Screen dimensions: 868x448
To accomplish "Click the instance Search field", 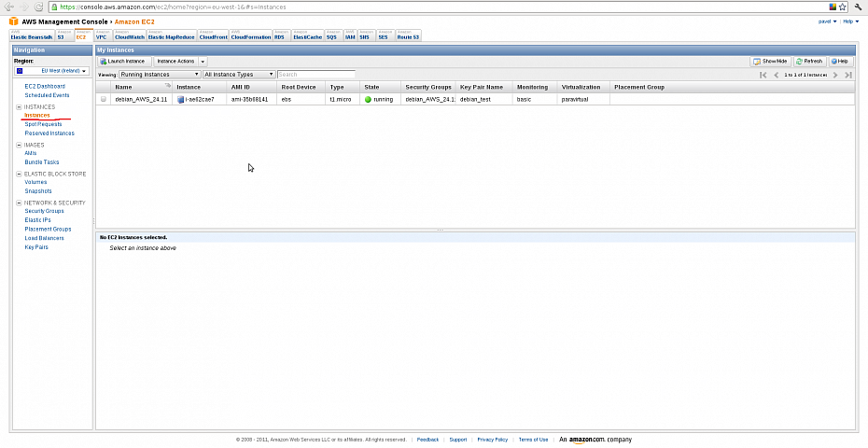I will [x=316, y=75].
